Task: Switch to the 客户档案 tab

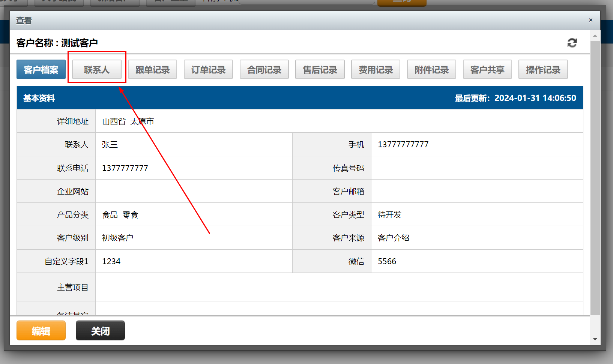Action: click(x=41, y=70)
